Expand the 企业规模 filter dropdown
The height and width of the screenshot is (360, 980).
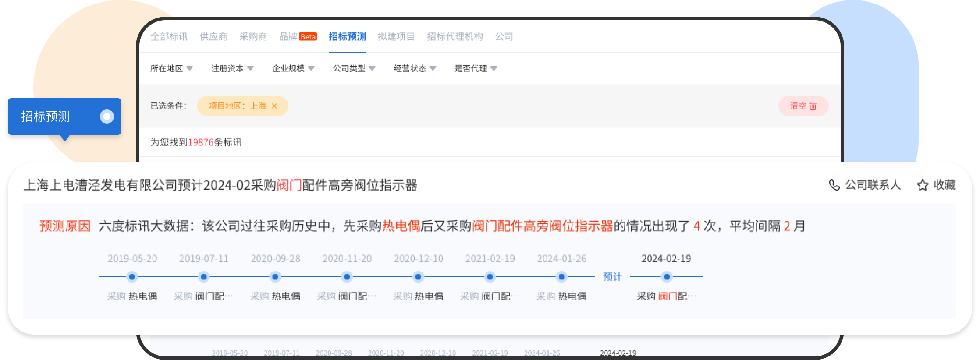[293, 68]
